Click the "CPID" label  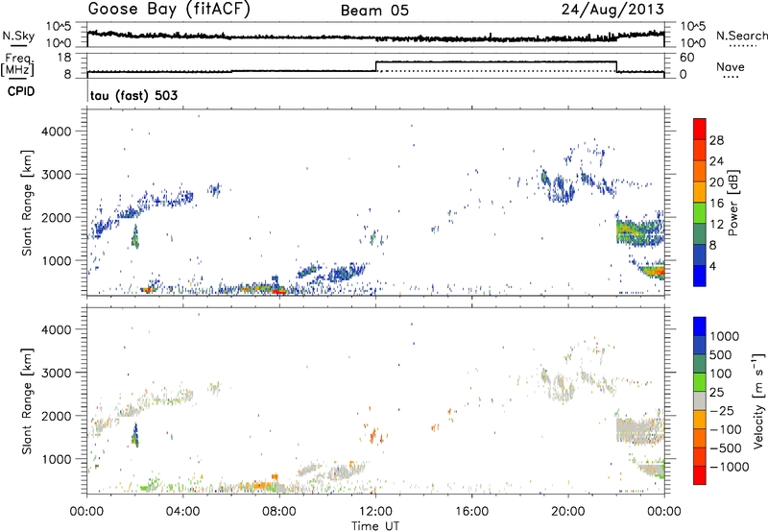tap(21, 91)
